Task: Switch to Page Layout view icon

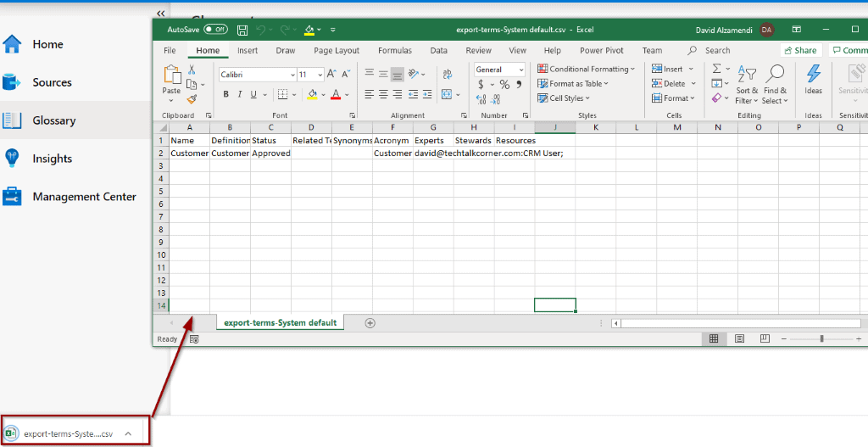Action: tap(739, 339)
